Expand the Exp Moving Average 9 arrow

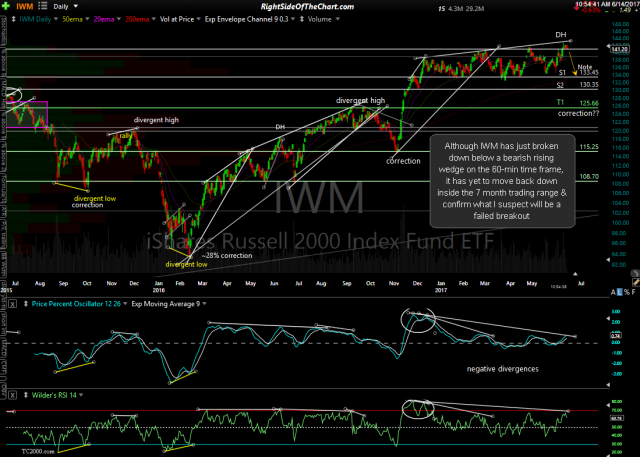204,304
